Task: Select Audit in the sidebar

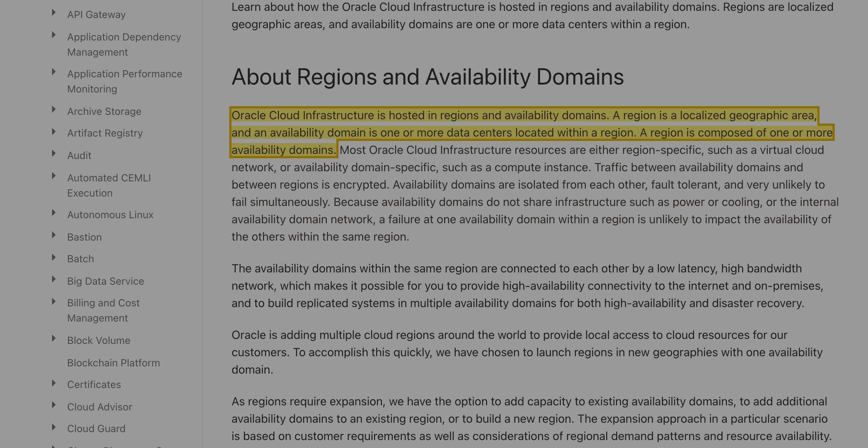Action: 79,156
